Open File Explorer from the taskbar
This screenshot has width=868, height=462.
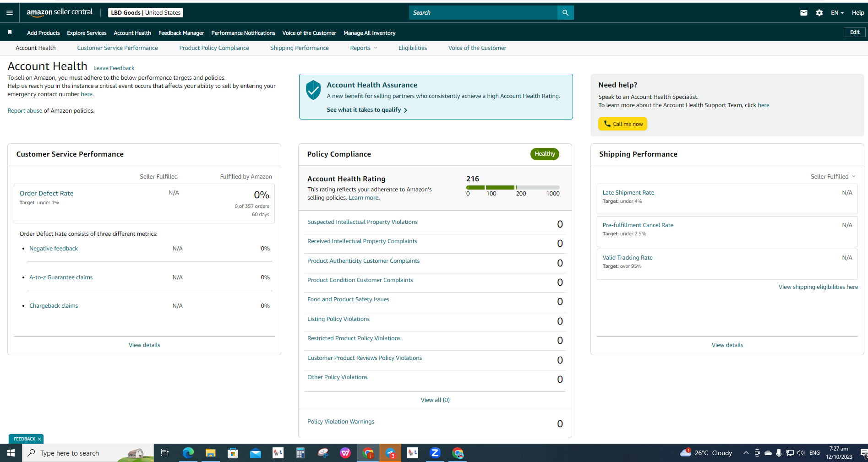tap(210, 453)
